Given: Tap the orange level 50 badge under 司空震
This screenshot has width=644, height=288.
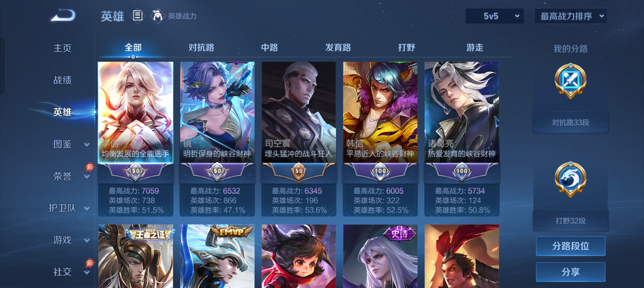Looking at the screenshot, I should tap(299, 171).
